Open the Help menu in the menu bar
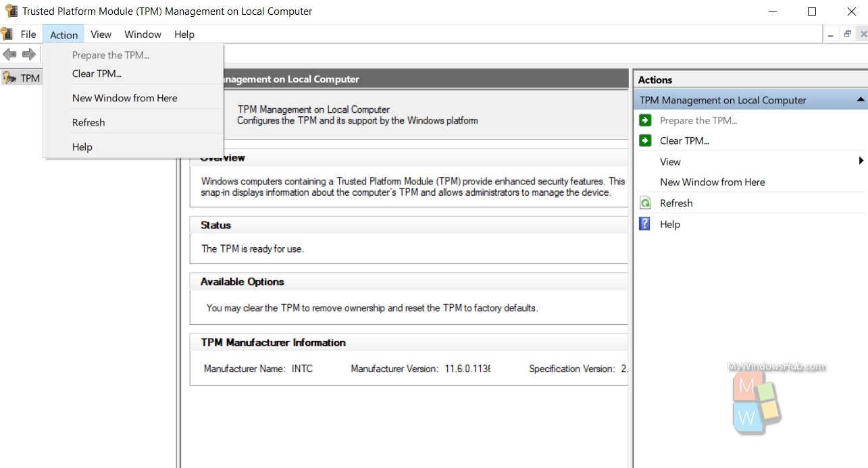868x468 pixels. (184, 34)
